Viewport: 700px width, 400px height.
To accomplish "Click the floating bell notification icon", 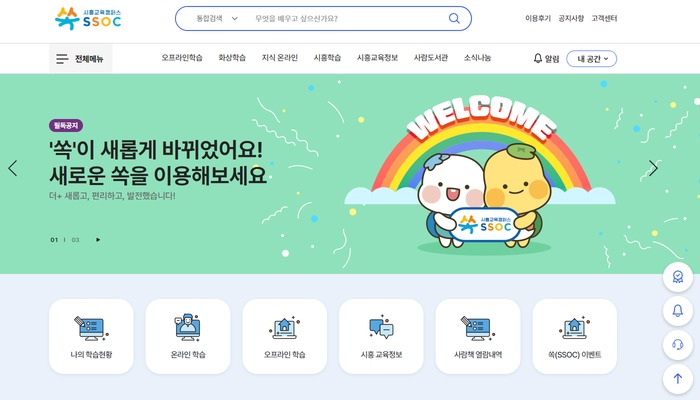I will tap(678, 311).
